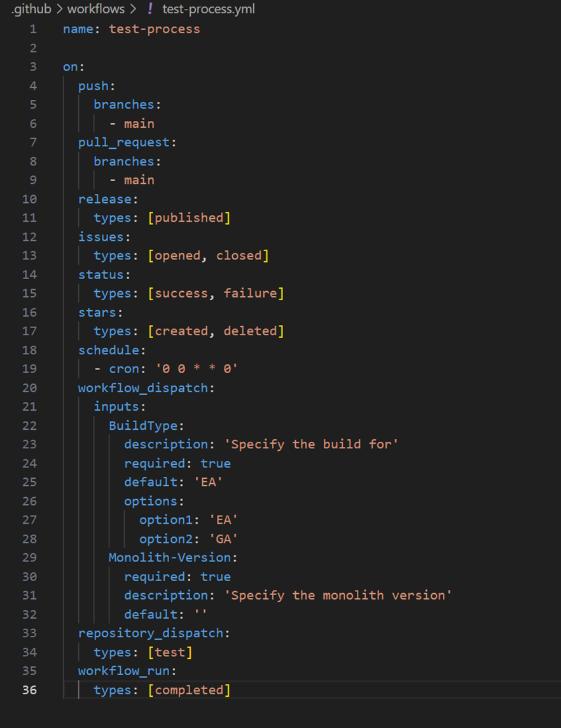Click the chevron after workflows breadcrumb
This screenshot has width=561, height=728.
134,9
